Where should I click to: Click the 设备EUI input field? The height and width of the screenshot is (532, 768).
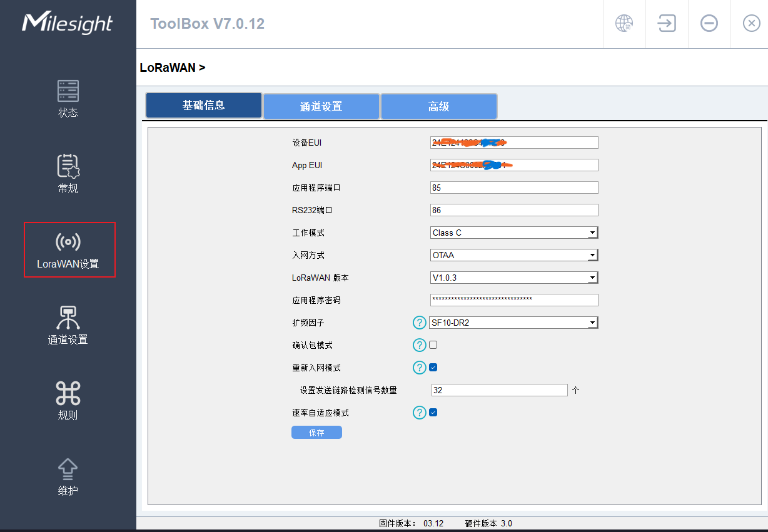tap(514, 143)
